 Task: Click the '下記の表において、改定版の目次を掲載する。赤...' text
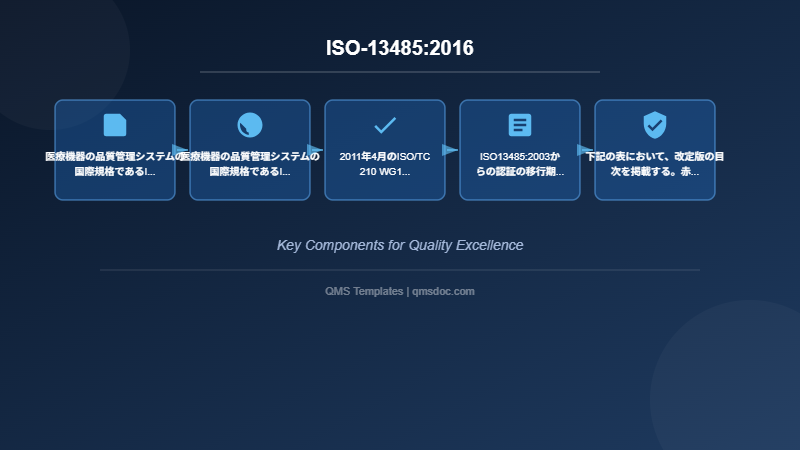[x=655, y=164]
